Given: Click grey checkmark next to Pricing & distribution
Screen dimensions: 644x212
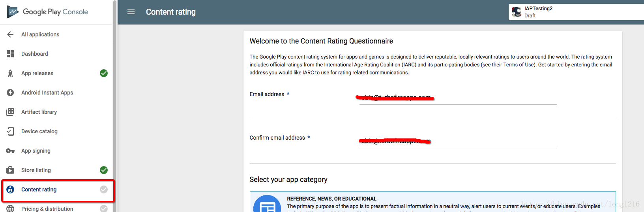Looking at the screenshot, I should point(104,208).
